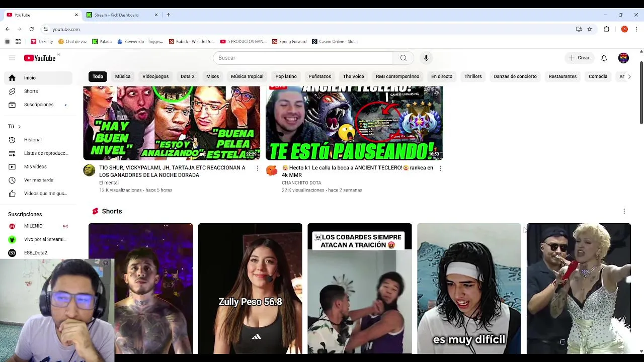The image size is (644, 362).
Task: Open the Chat de voz bookmark
Action: [x=72, y=41]
